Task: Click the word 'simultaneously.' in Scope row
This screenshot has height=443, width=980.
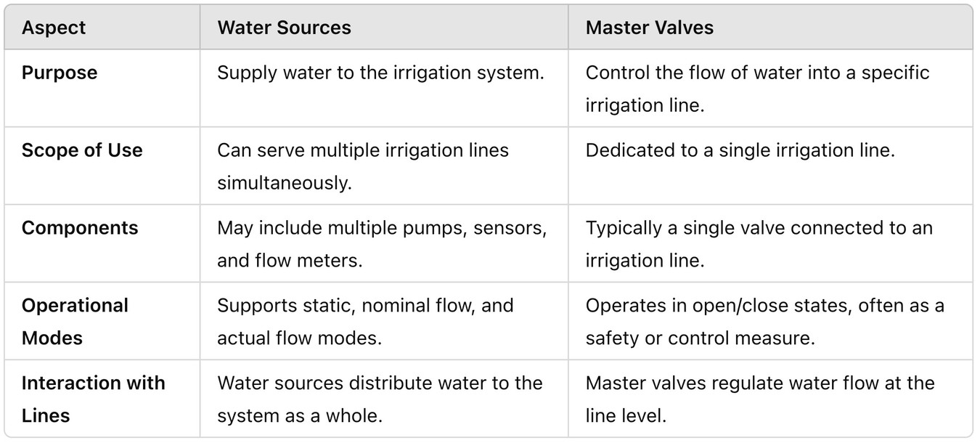Action: pyautogui.click(x=285, y=183)
